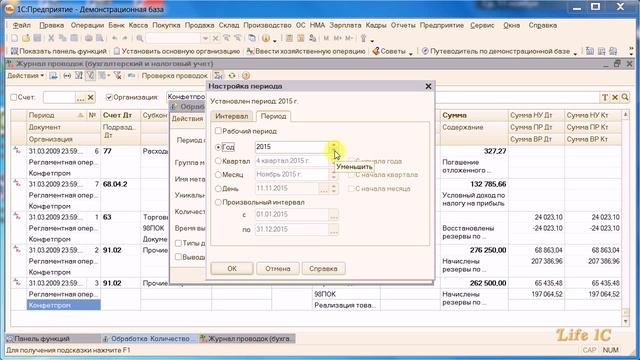Switch to the Период tab

click(273, 116)
